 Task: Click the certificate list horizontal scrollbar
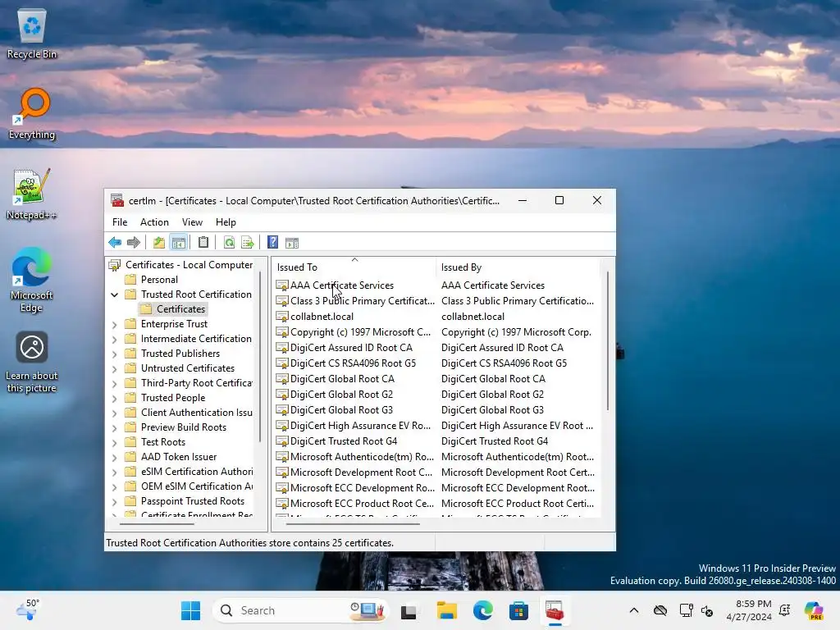(x=353, y=523)
